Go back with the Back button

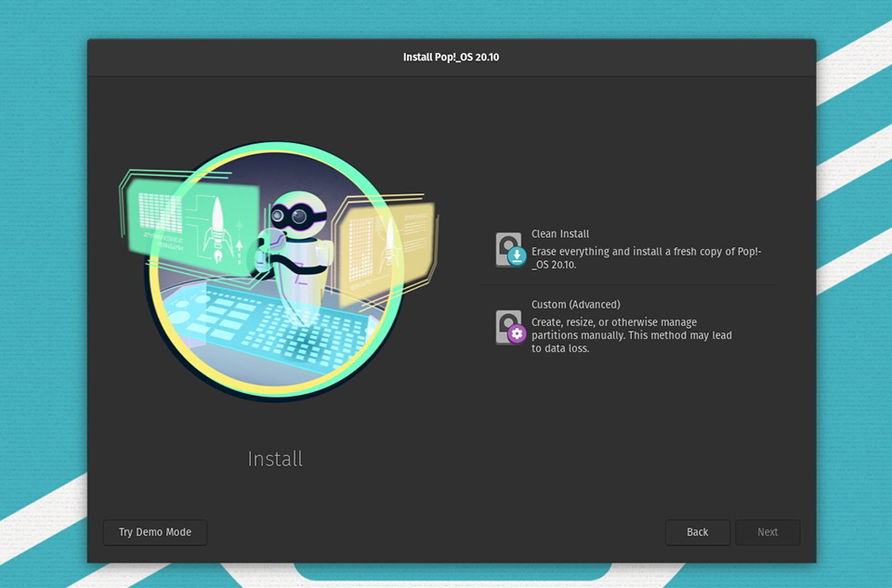click(698, 532)
